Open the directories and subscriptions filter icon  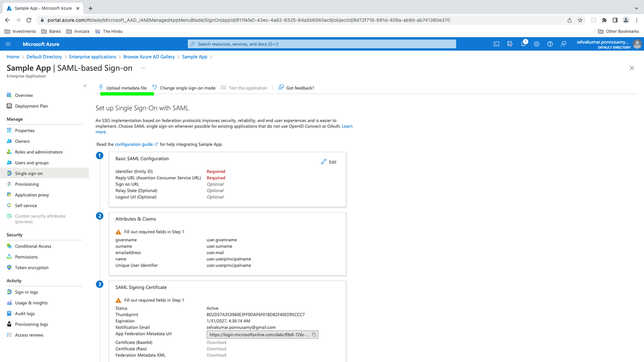click(x=509, y=44)
